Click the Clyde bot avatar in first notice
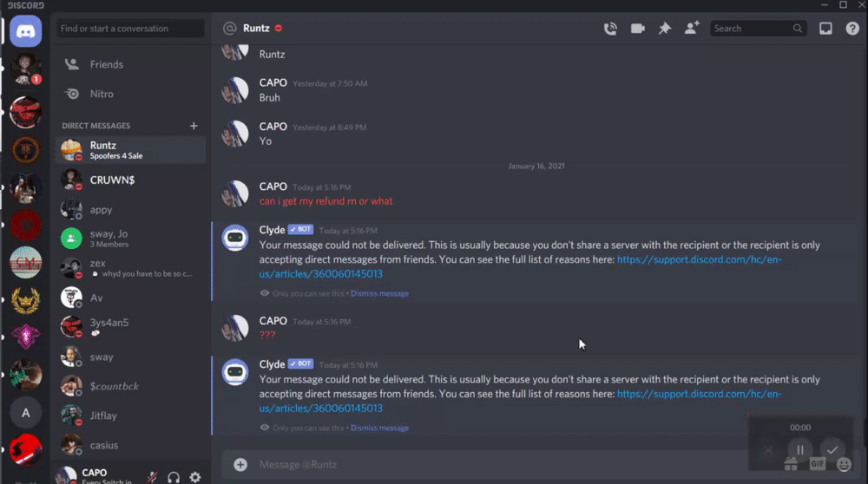Viewport: 868px width, 484px height. coord(234,238)
